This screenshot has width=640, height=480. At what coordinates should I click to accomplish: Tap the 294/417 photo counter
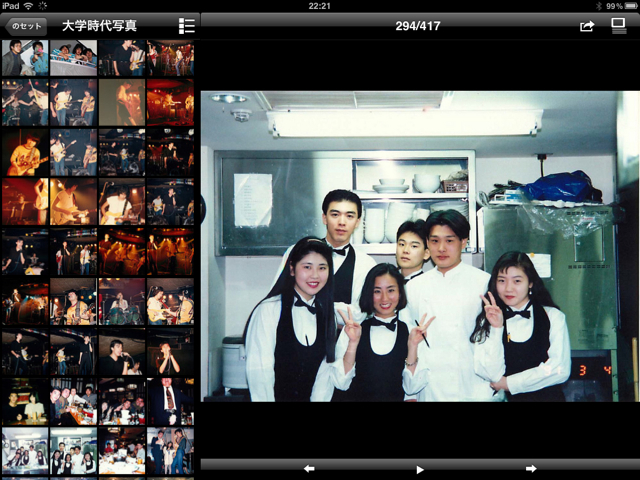coord(420,26)
